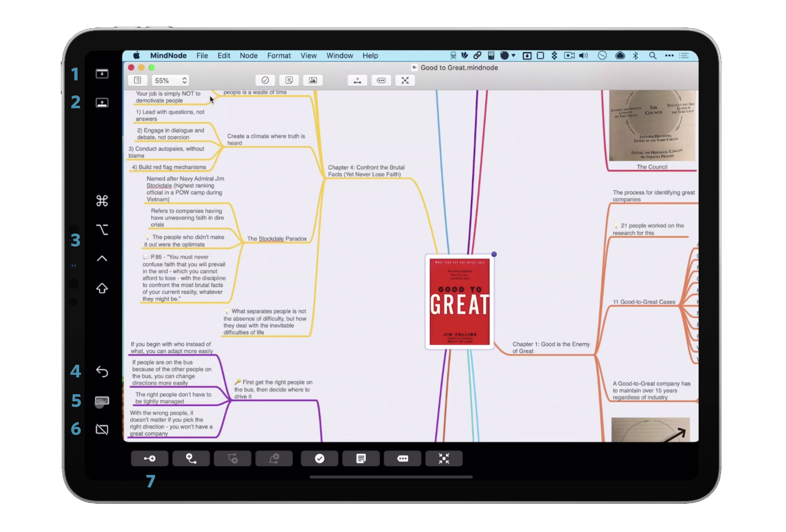Click the focus mode toolbar button

coord(405,80)
